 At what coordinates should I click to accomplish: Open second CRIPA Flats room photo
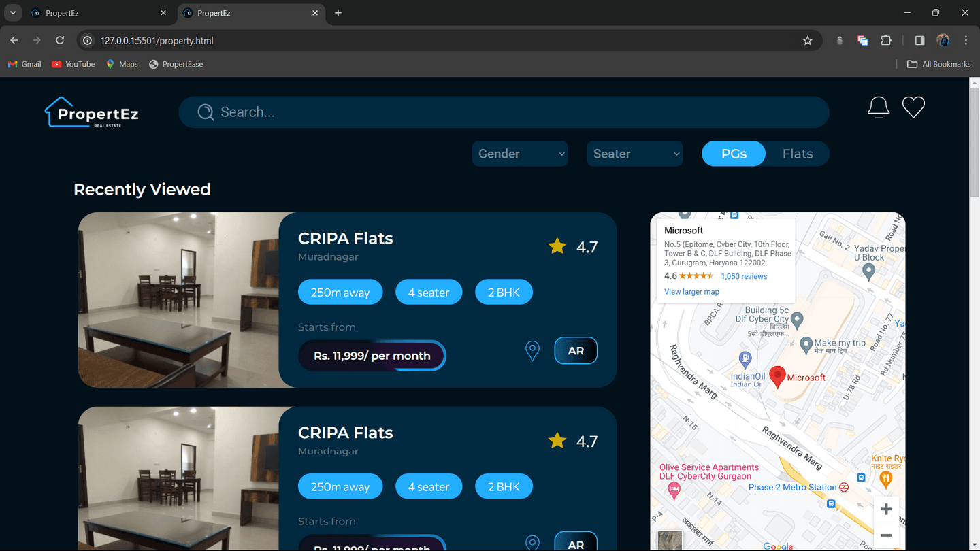179,478
